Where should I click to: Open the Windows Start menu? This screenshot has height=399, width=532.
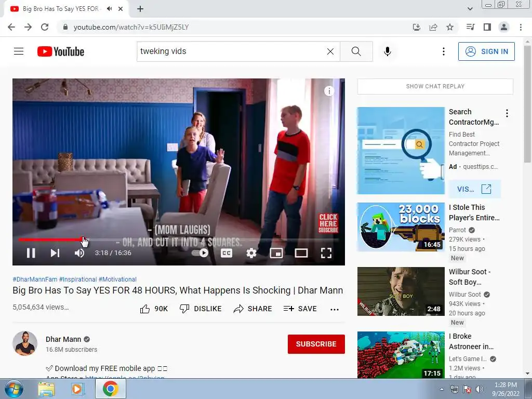click(x=14, y=389)
